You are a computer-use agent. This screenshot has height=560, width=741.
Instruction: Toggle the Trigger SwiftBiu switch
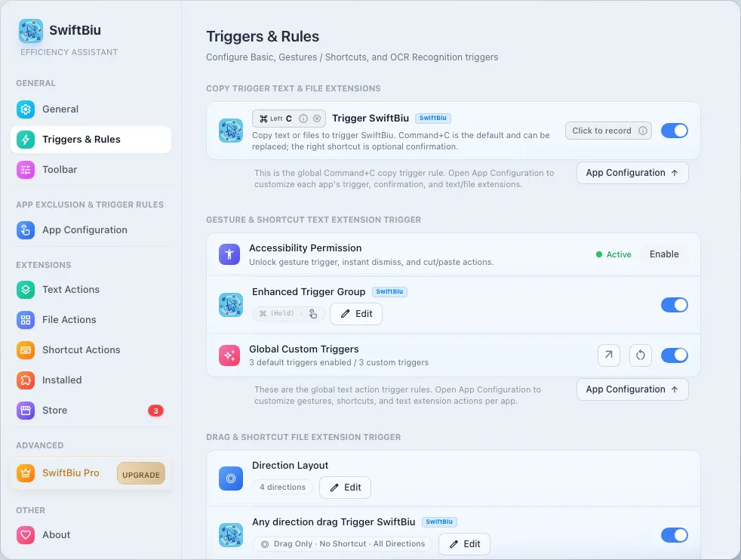click(x=675, y=131)
